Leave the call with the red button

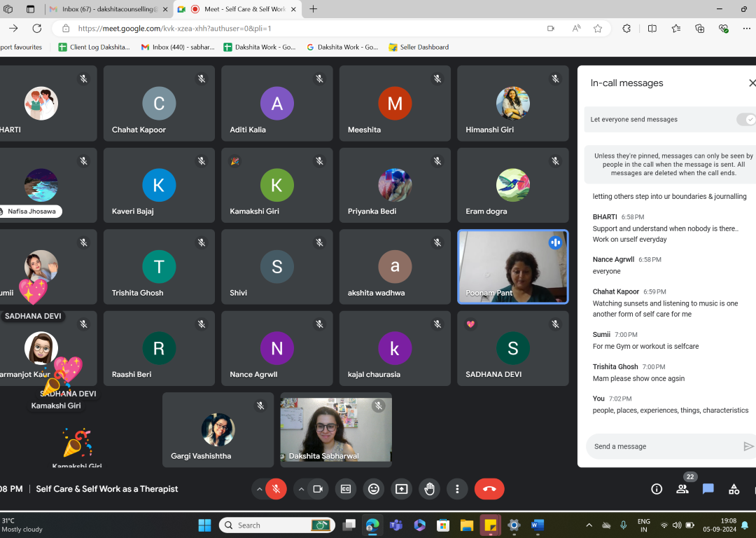[x=489, y=489]
